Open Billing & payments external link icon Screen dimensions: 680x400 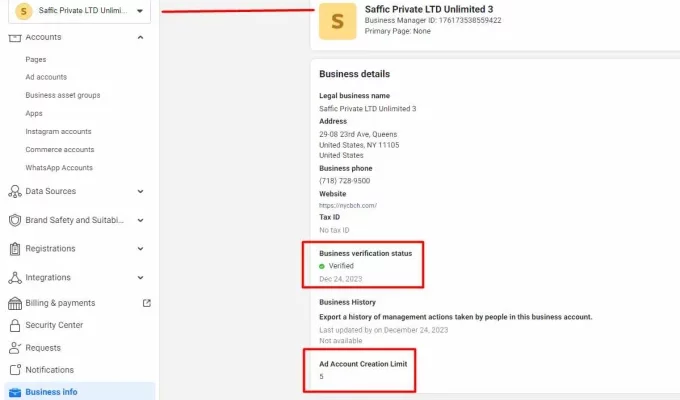(147, 303)
